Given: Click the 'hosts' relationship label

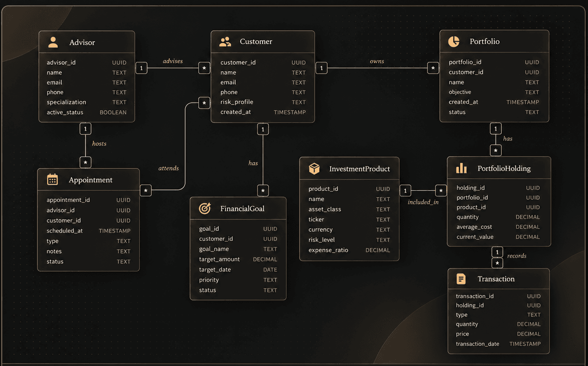Looking at the screenshot, I should [x=99, y=143].
